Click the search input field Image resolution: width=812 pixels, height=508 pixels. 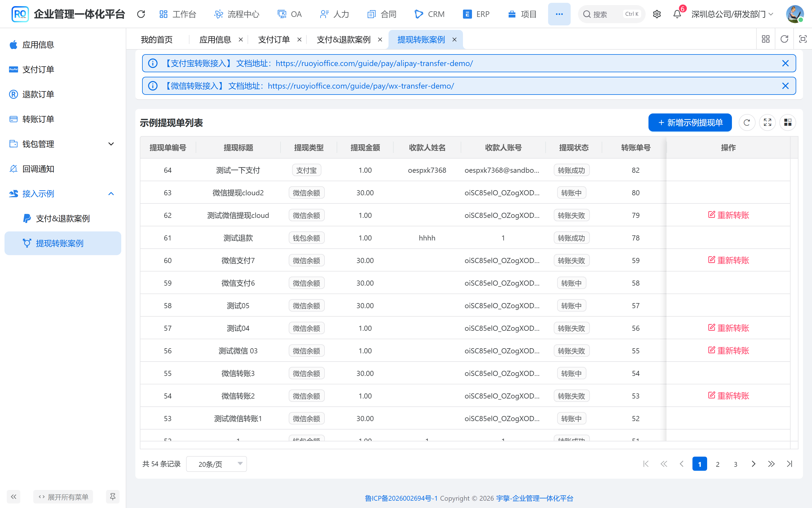coord(611,14)
